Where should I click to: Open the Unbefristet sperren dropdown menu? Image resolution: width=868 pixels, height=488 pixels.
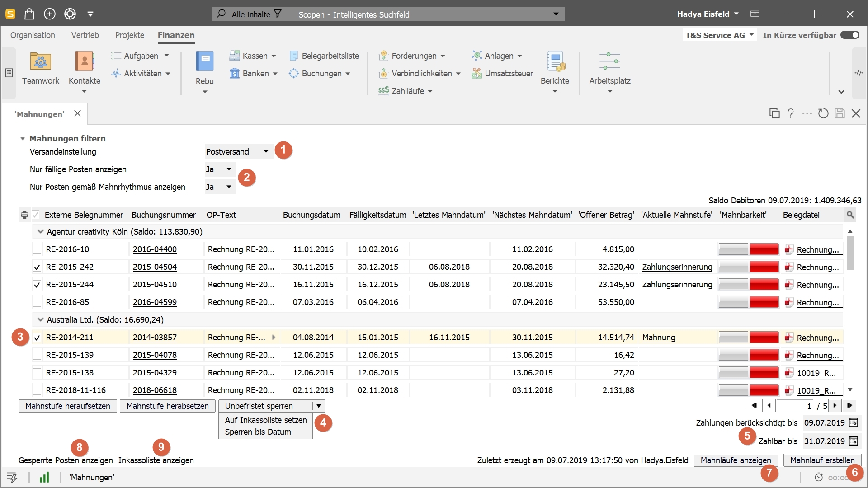(x=318, y=406)
